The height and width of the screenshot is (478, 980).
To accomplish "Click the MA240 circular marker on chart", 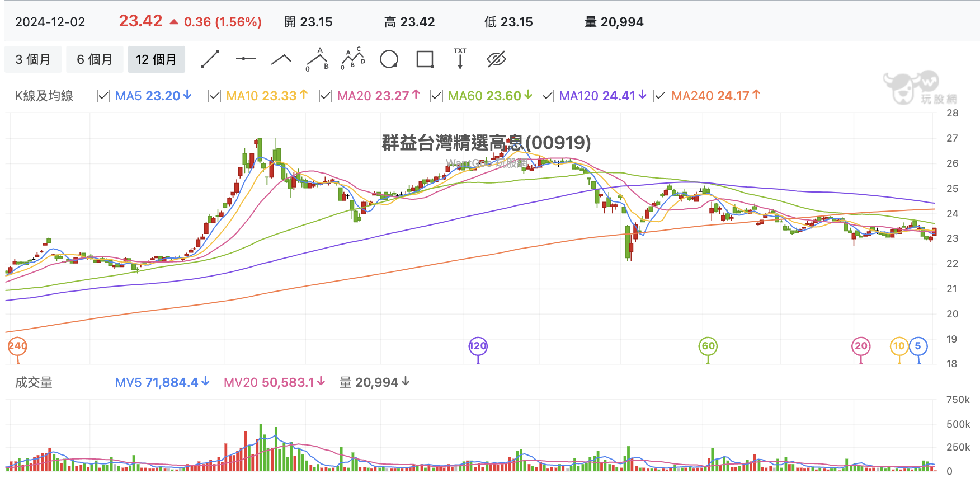I will tap(17, 346).
